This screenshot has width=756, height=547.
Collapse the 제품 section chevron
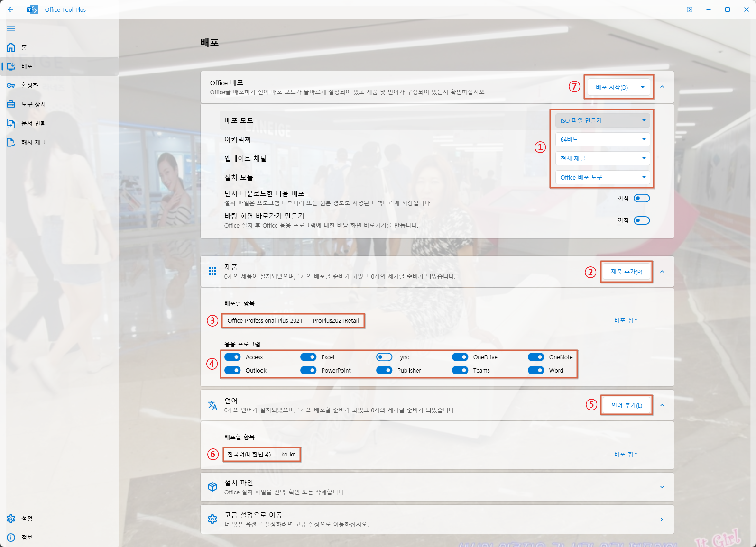(662, 272)
